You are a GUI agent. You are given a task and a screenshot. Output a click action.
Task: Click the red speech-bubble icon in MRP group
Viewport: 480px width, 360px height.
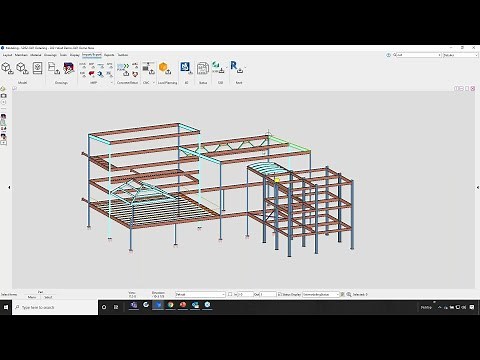click(x=91, y=73)
